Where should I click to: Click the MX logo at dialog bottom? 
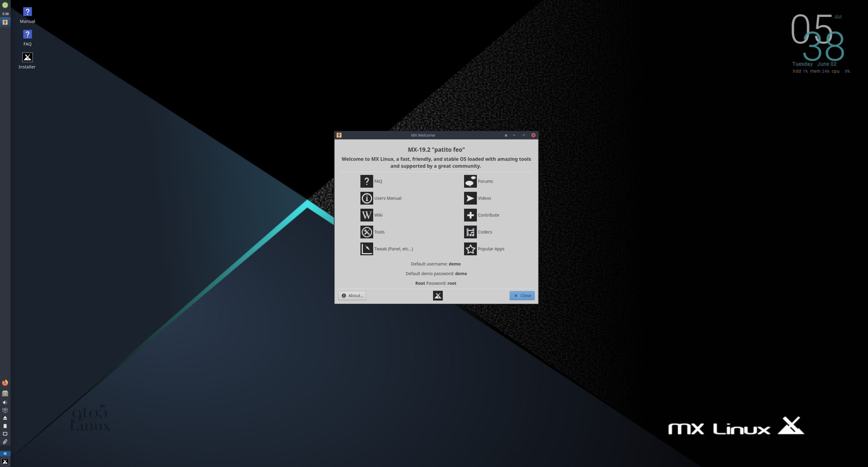point(438,296)
